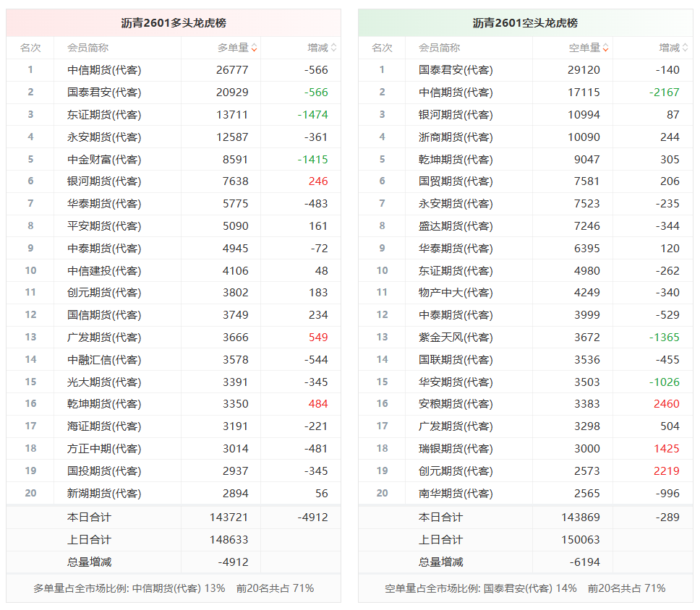Sort short table by 增减 sort arrows
The height and width of the screenshot is (610, 700).
(685, 48)
